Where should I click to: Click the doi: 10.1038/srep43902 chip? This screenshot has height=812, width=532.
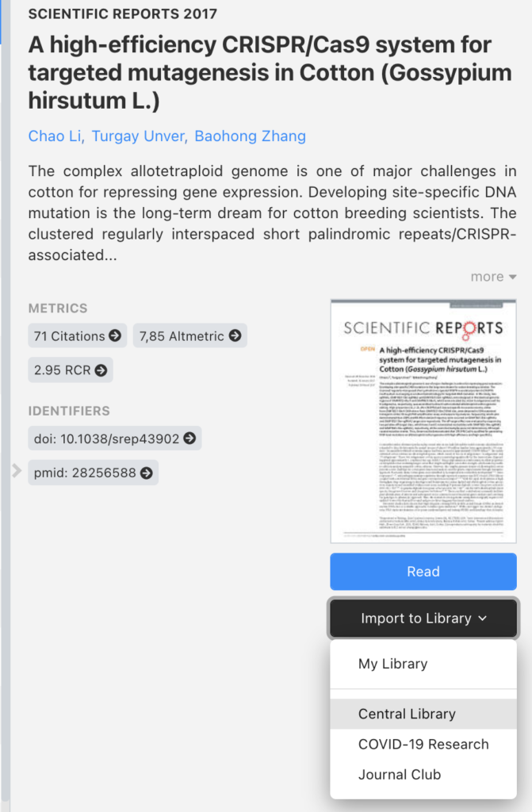point(103,438)
